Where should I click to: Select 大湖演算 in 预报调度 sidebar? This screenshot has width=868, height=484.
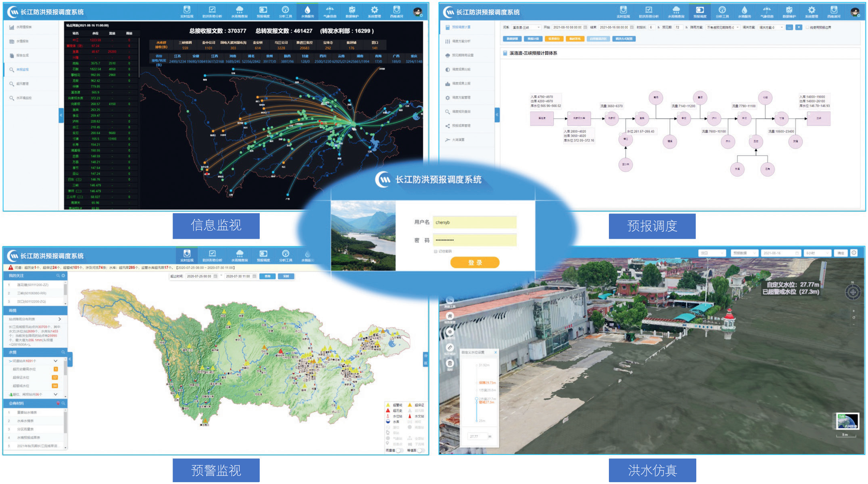coord(458,140)
